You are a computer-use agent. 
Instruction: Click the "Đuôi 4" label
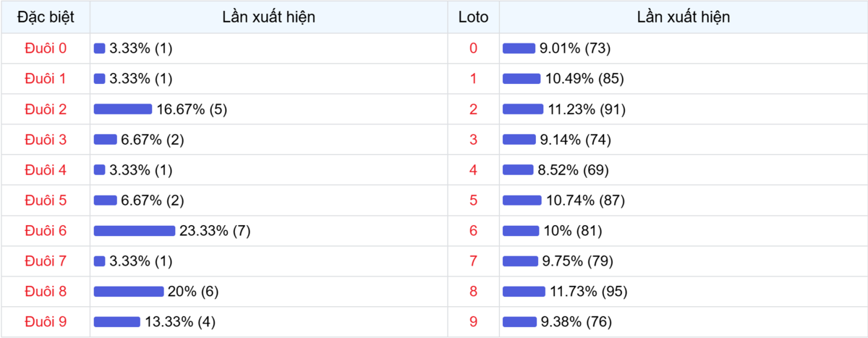[46, 170]
